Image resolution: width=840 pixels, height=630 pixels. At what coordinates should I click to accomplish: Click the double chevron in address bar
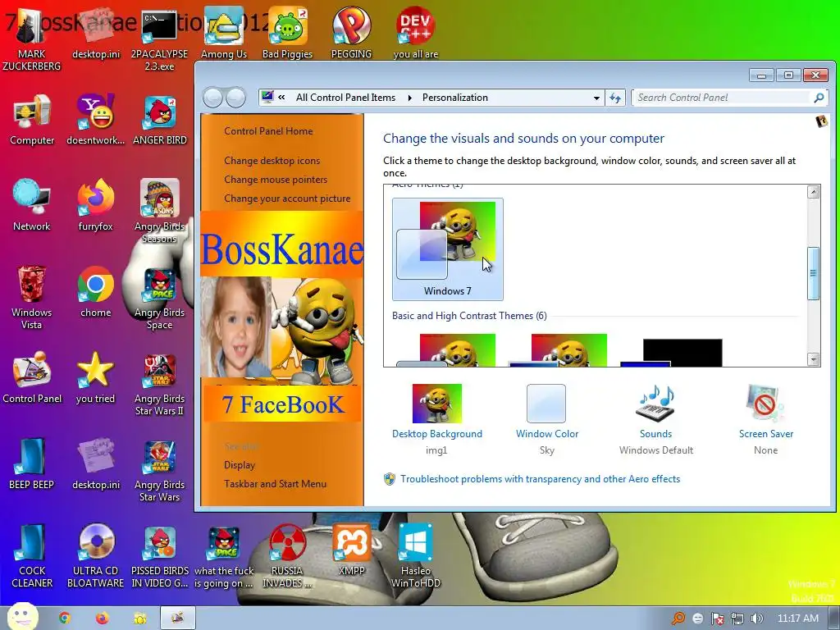(282, 98)
